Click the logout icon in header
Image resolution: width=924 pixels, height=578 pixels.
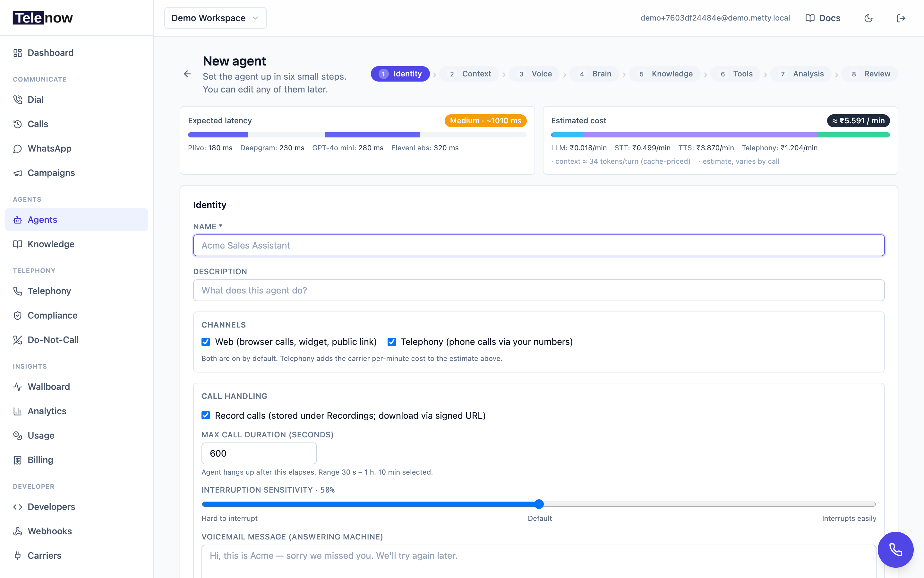[901, 18]
